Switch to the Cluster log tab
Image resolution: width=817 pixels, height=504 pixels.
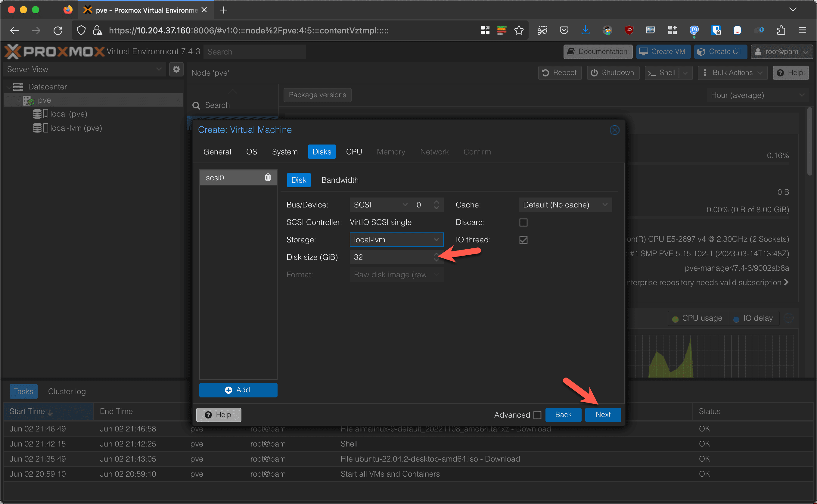pyautogui.click(x=67, y=391)
